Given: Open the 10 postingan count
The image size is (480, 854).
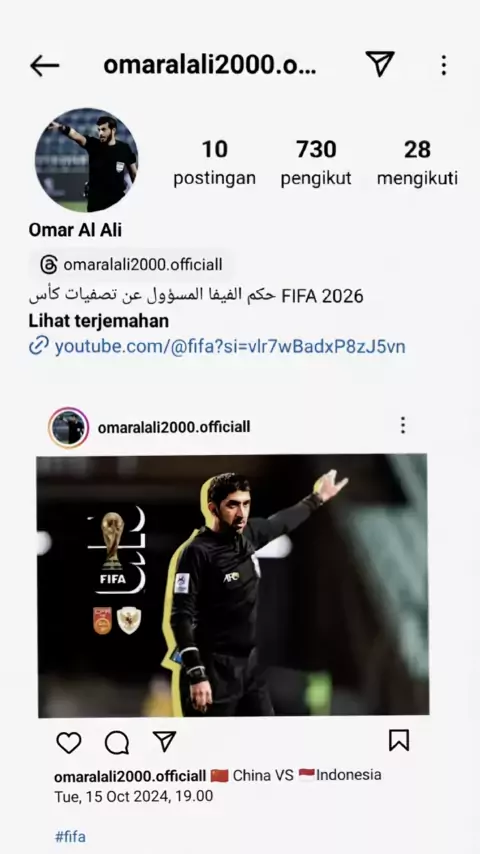Looking at the screenshot, I should click(214, 163).
